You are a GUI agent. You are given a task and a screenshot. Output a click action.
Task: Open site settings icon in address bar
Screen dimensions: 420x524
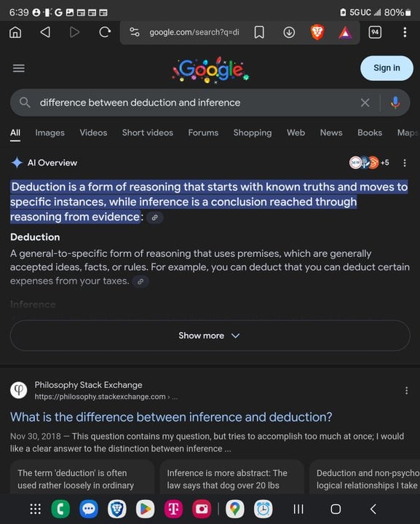[x=135, y=32]
